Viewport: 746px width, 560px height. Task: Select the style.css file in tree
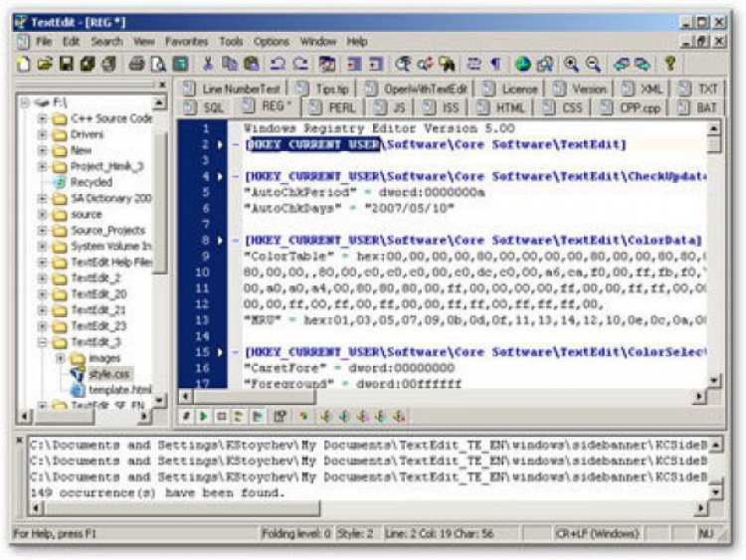point(109,374)
